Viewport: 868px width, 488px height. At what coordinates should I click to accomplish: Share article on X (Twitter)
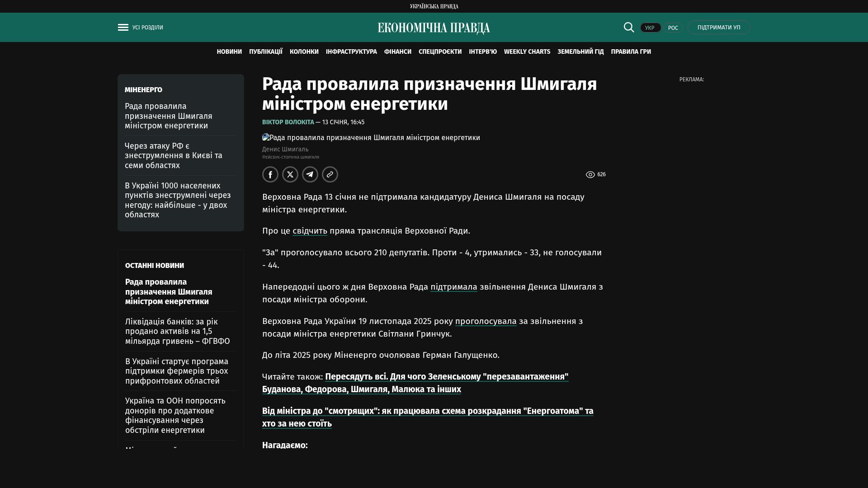coord(290,174)
